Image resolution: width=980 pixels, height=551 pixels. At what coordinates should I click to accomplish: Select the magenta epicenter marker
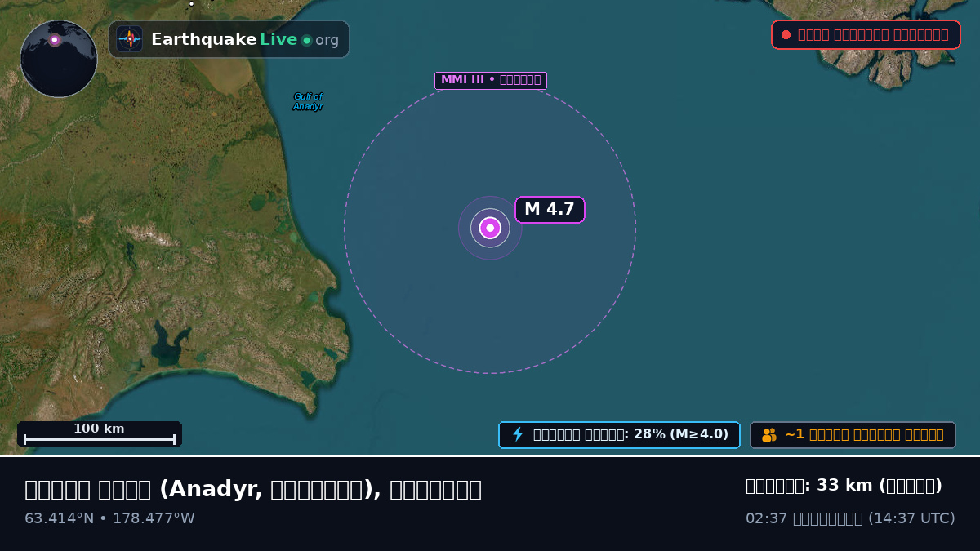490,228
